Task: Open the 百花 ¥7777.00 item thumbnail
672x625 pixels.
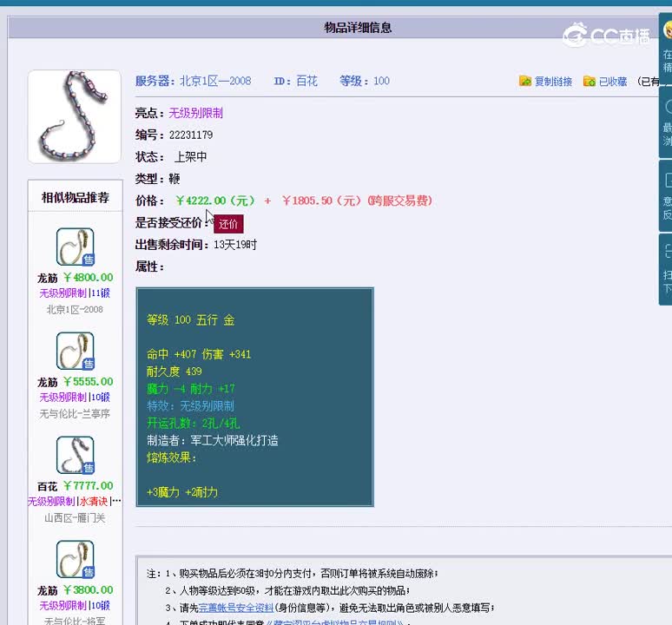Action: [76, 455]
